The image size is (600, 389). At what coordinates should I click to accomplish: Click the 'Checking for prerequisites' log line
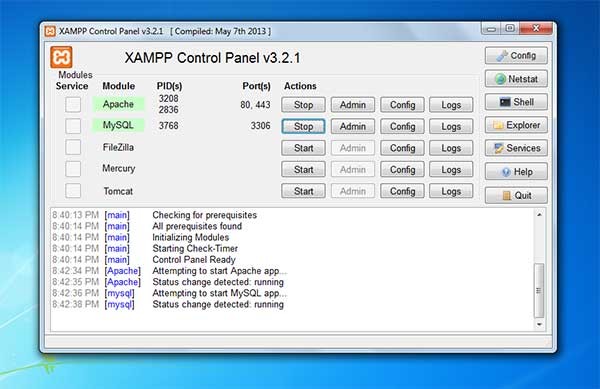[x=205, y=215]
